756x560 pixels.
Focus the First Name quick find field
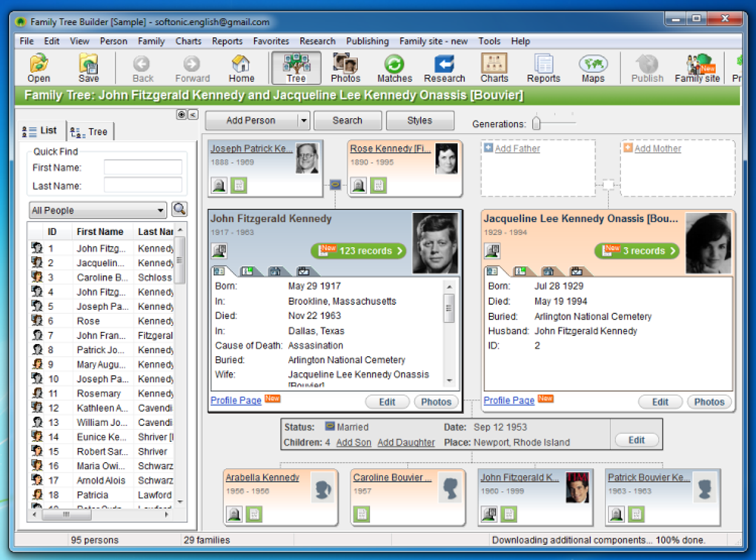(143, 168)
